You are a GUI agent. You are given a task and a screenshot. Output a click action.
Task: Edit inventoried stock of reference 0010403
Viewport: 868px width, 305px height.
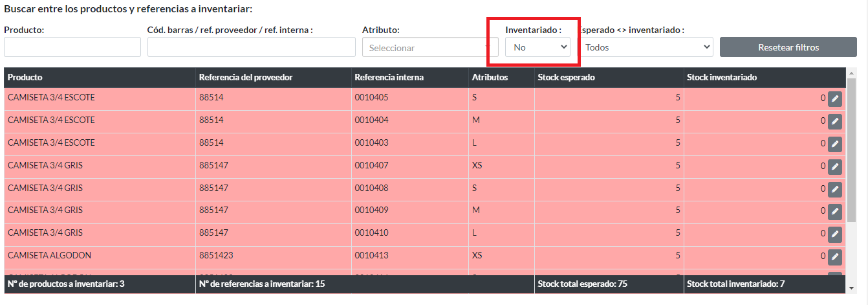[x=834, y=144]
